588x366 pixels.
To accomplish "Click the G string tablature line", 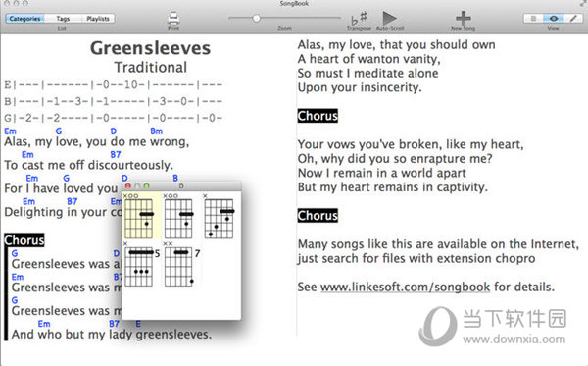I will coord(114,118).
